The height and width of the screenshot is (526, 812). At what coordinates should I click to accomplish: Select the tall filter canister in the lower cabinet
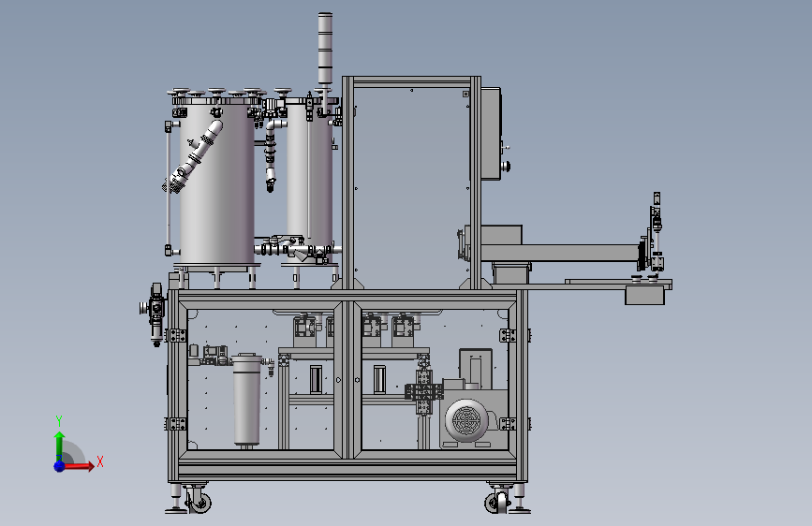click(247, 400)
